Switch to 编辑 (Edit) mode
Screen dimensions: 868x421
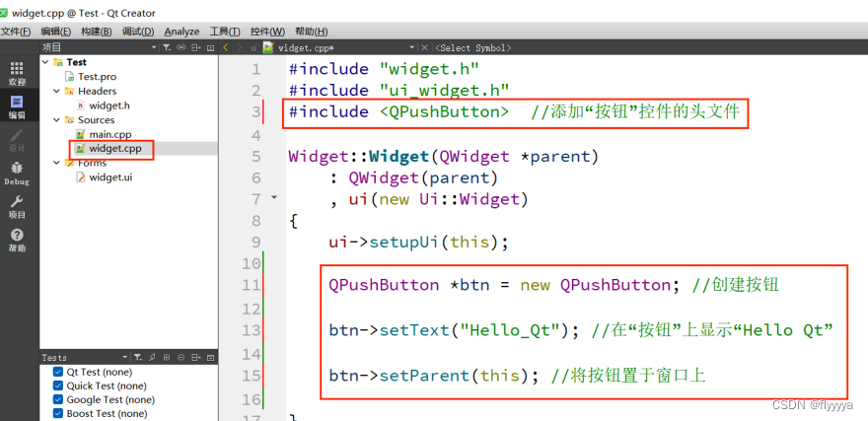(x=17, y=107)
